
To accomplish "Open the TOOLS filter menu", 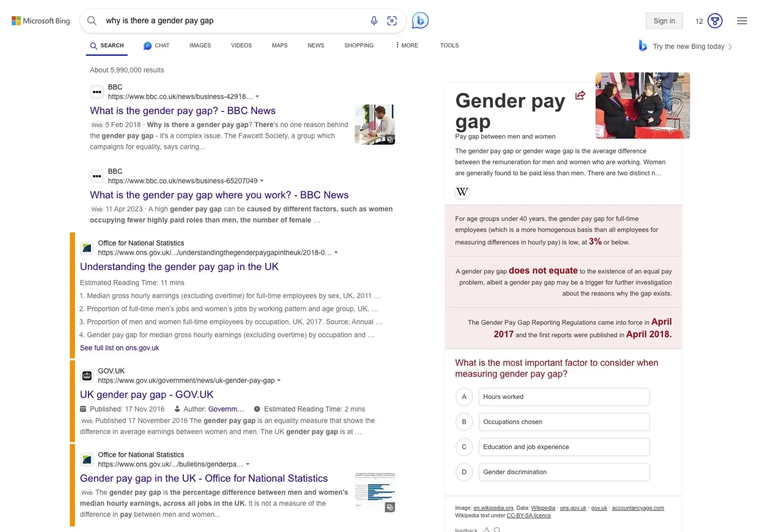I will click(449, 45).
